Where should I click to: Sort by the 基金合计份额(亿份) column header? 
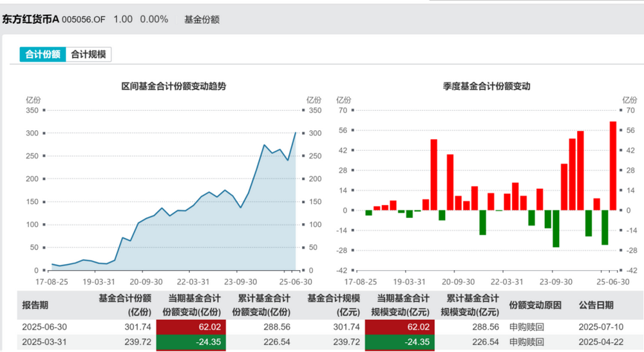tap(125, 305)
